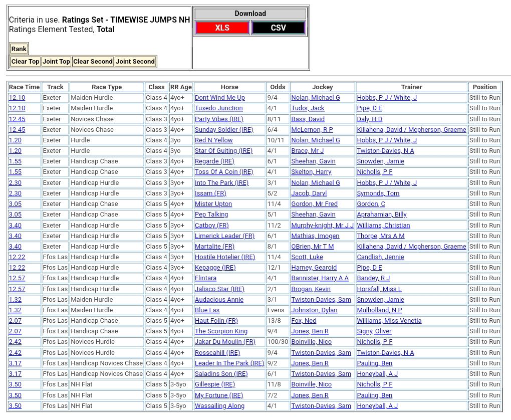511x420 pixels.
Task: Select the Clear Top filter
Action: click(25, 62)
